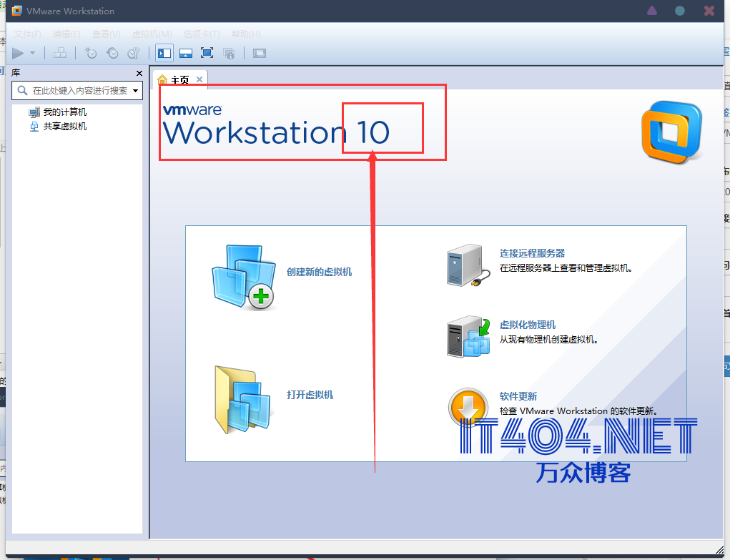
Task: Click the create new virtual machine icon
Action: tap(244, 277)
